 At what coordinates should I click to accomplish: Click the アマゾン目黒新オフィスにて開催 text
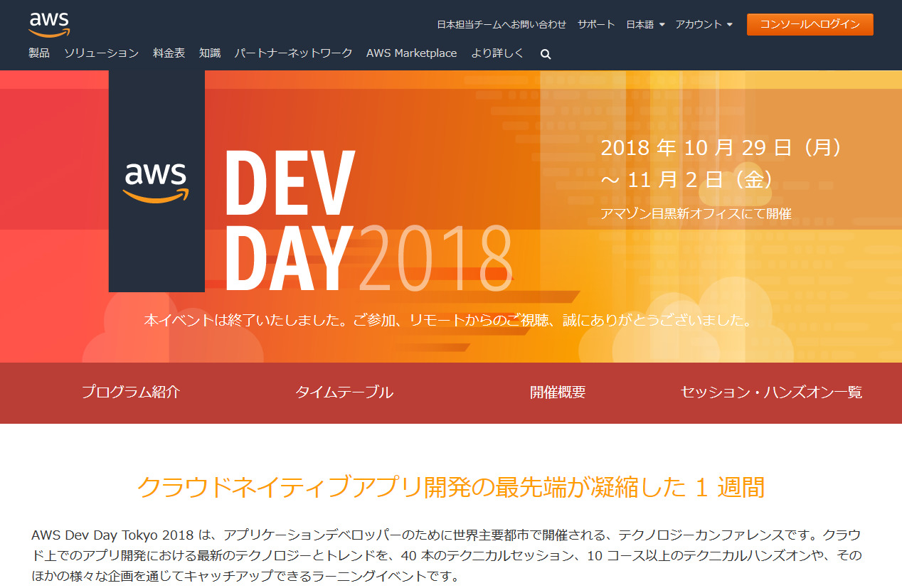pyautogui.click(x=696, y=213)
